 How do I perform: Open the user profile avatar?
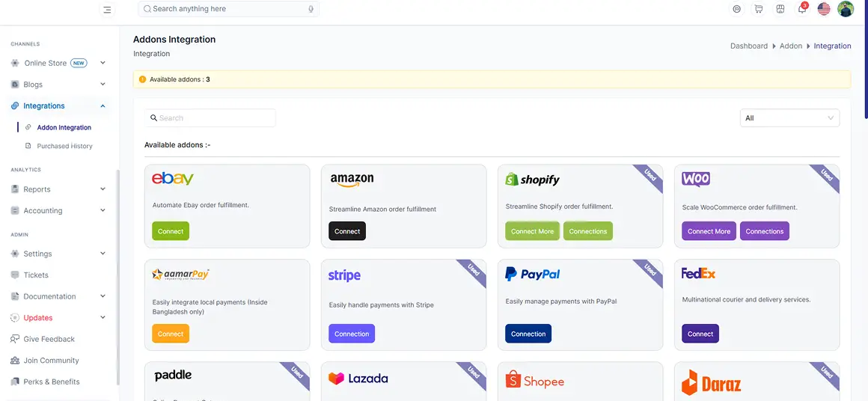[x=846, y=9]
